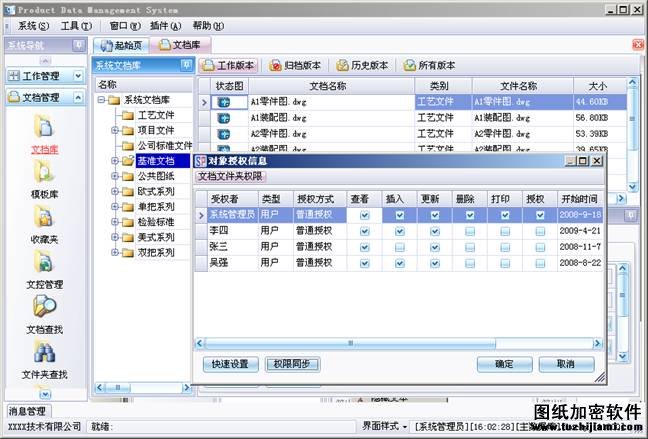Click the dialog's horizontal scrollbar thumb
The width and height of the screenshot is (648, 439).
(350, 344)
